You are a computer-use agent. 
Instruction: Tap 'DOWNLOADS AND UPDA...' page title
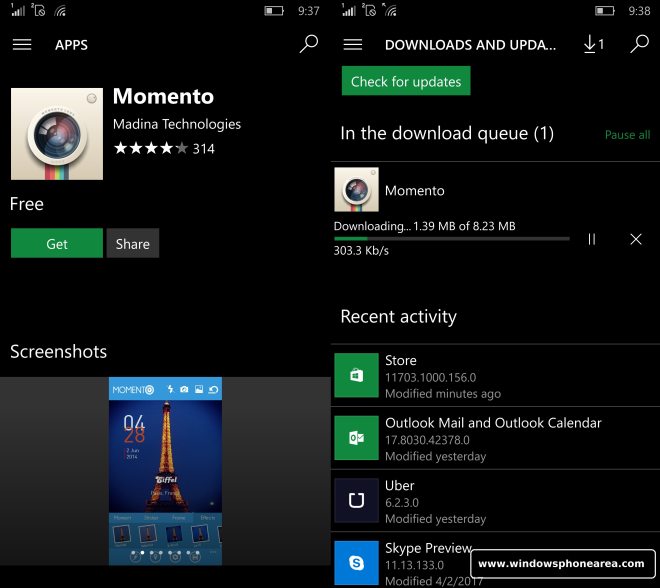[470, 45]
